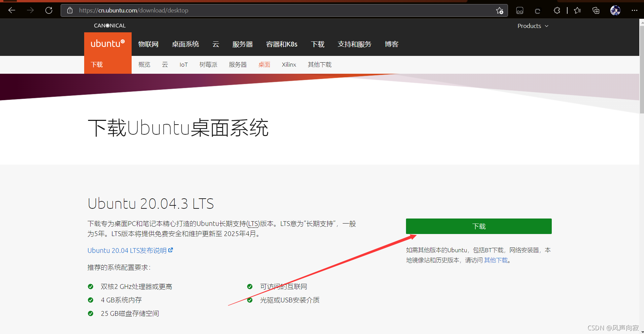This screenshot has width=644, height=334.
Task: Select the 其他下载 sub-navigation tab
Action: 319,65
